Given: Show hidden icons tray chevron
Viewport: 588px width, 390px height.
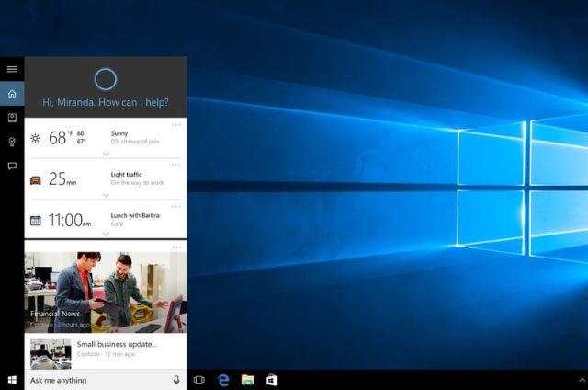Looking at the screenshot, I should tap(582, 380).
